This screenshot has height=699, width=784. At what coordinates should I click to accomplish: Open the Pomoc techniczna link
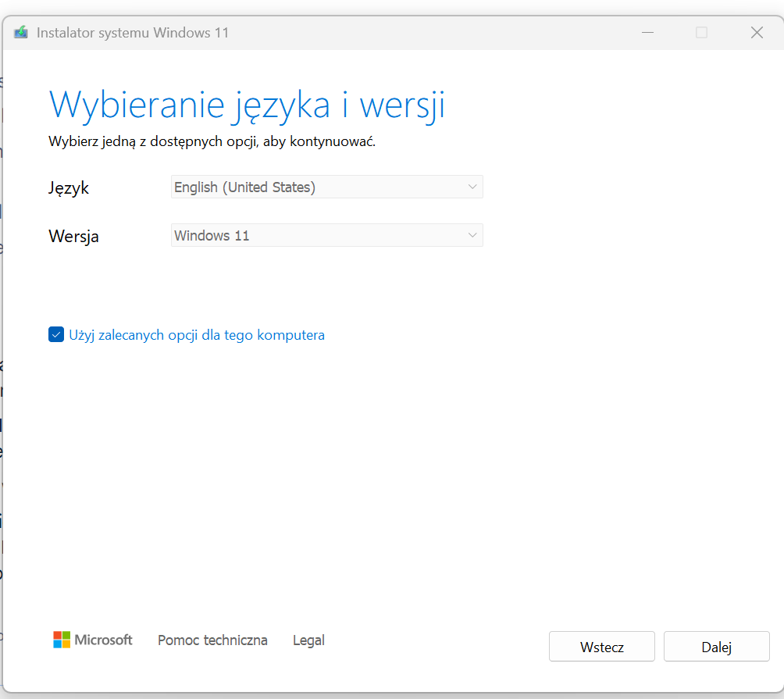click(212, 640)
